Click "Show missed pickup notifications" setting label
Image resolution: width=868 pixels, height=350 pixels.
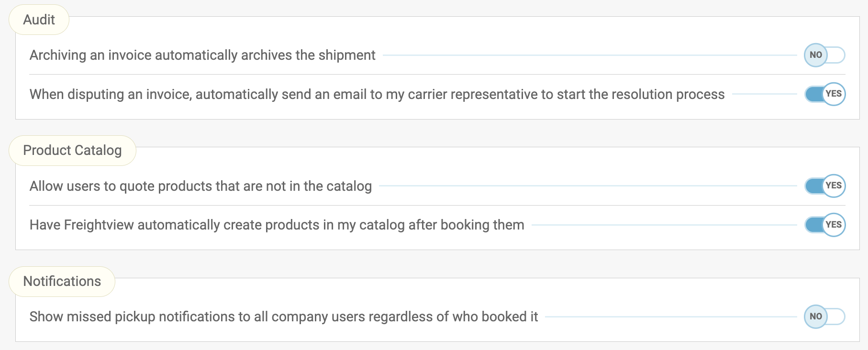(283, 317)
